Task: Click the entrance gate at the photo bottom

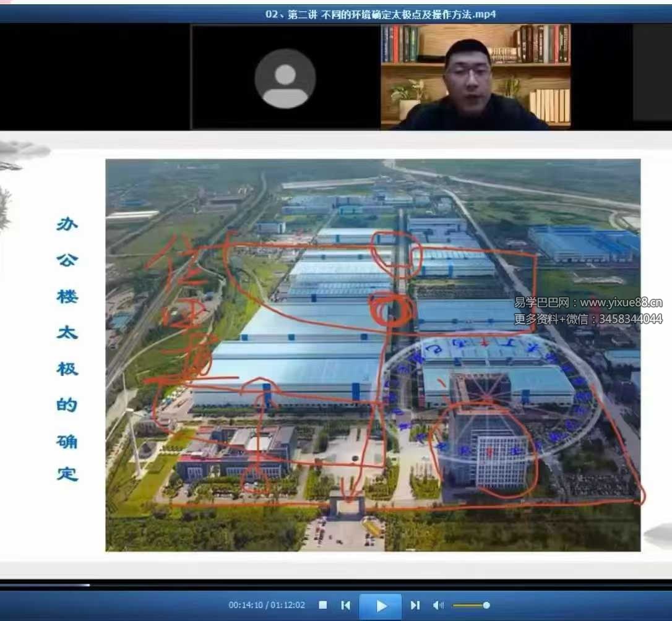Action: click(347, 504)
